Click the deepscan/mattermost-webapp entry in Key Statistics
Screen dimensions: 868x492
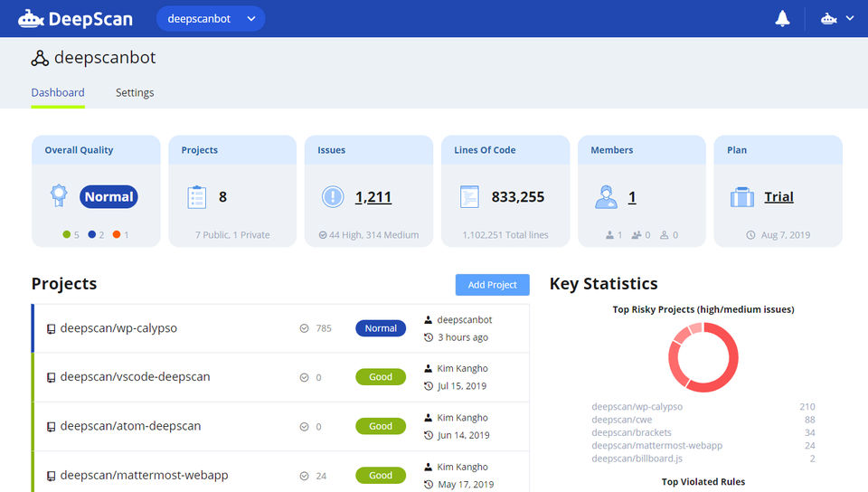656,446
